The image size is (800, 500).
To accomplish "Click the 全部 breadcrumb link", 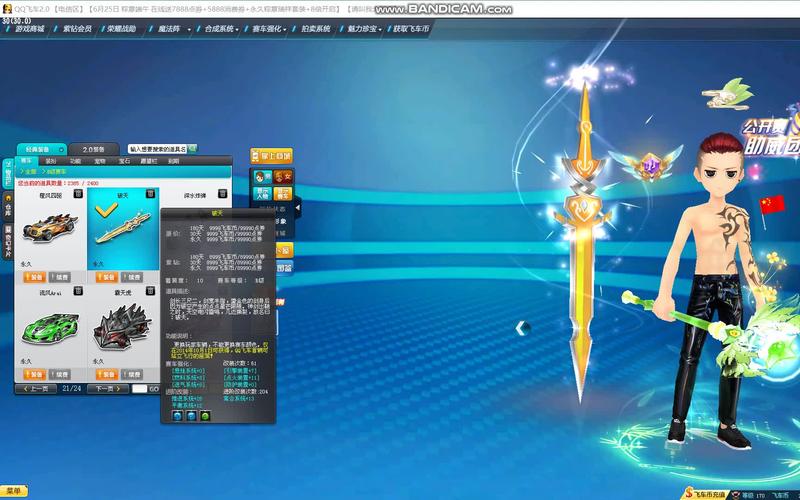I will [31, 171].
